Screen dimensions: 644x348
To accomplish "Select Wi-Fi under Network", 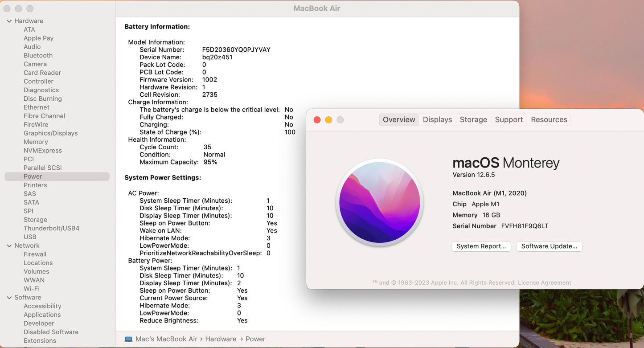I will click(32, 289).
